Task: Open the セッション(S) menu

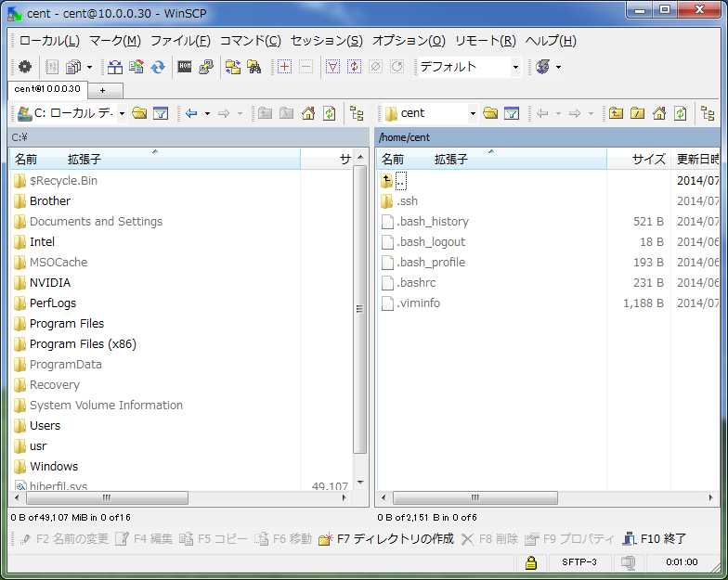Action: point(327,41)
